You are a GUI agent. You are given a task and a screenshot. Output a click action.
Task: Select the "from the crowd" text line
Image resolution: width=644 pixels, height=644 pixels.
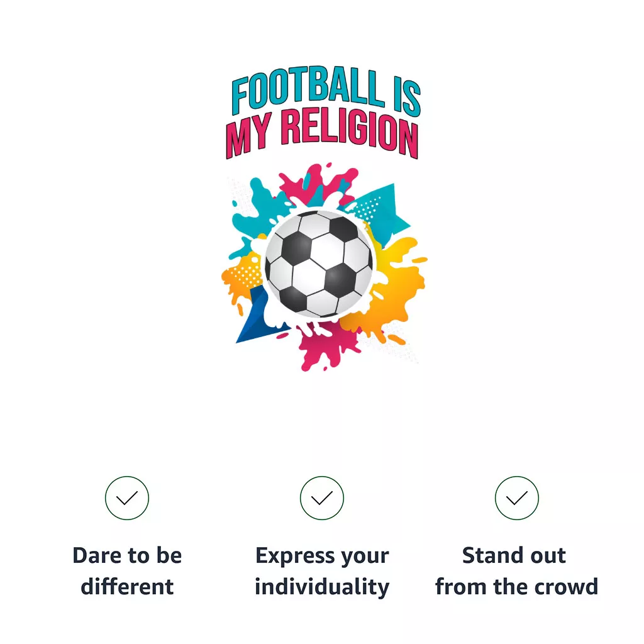[x=517, y=587]
